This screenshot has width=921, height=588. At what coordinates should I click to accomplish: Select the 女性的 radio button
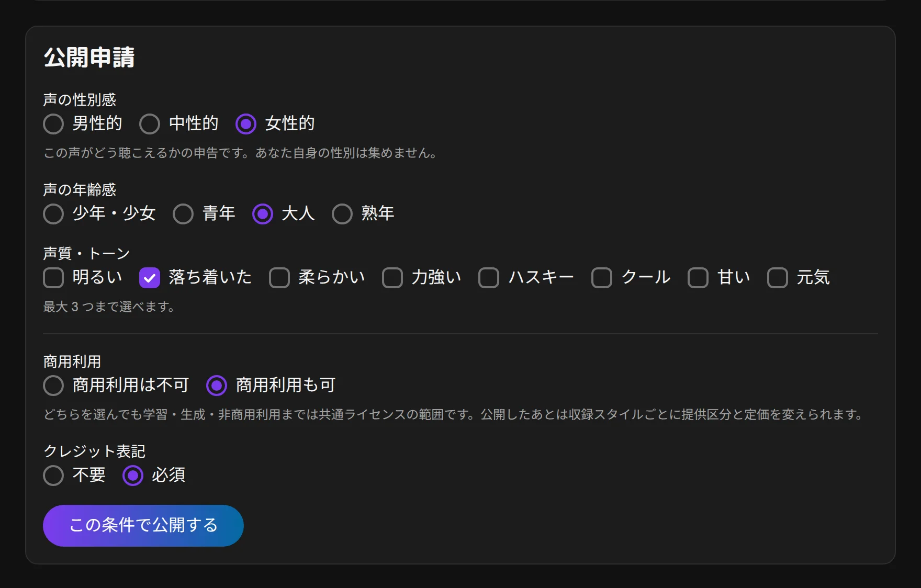pos(246,124)
